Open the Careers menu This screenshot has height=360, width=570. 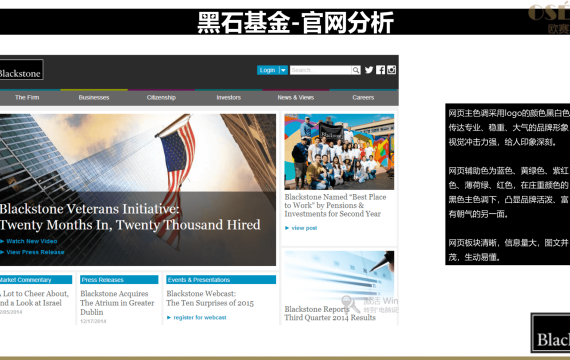[363, 97]
